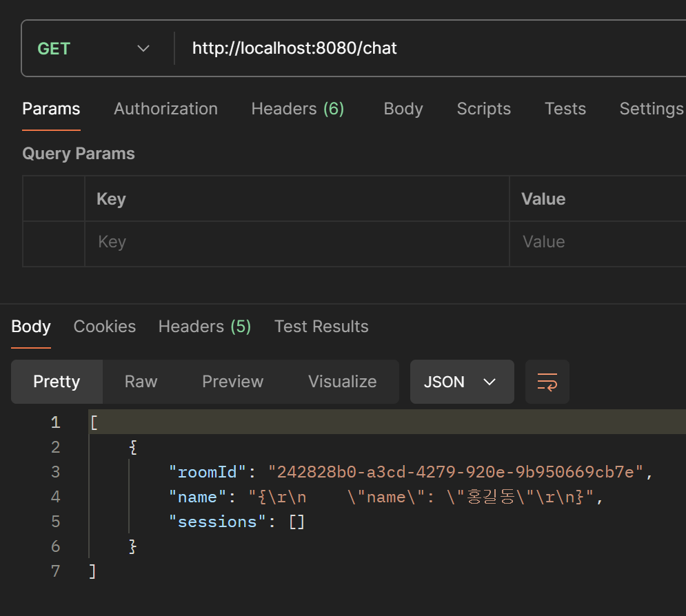Open the Test Results tab
The image size is (686, 616).
click(x=321, y=327)
